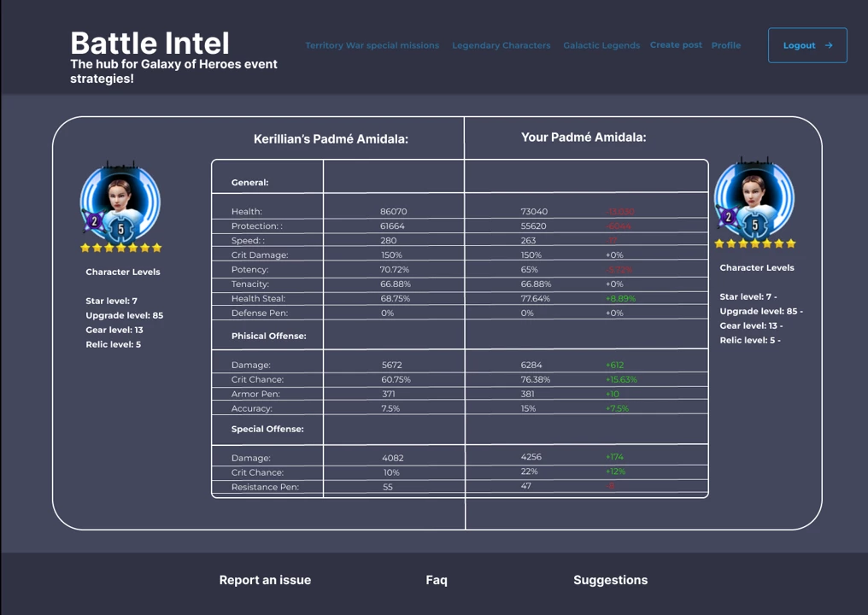868x615 pixels.
Task: Click the Report an issue footer option
Action: pyautogui.click(x=265, y=580)
